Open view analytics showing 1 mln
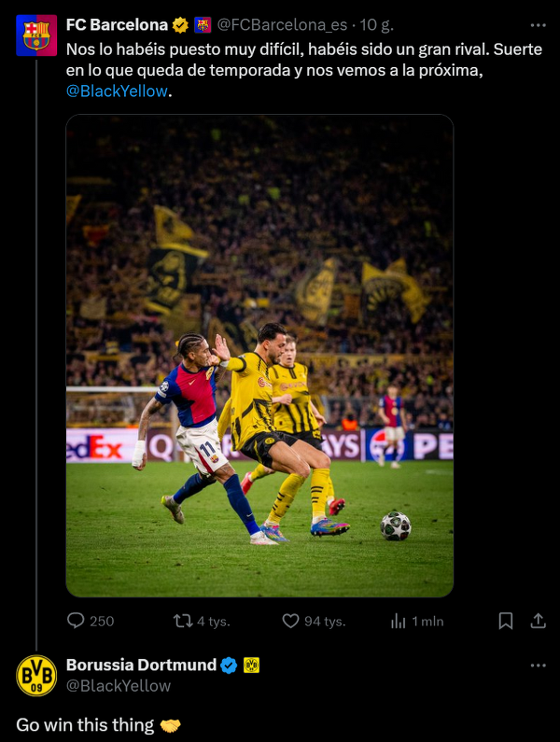 click(x=399, y=621)
